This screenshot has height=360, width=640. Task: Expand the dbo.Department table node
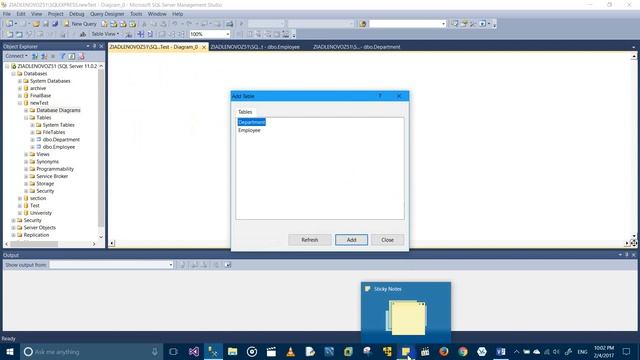coord(32,140)
